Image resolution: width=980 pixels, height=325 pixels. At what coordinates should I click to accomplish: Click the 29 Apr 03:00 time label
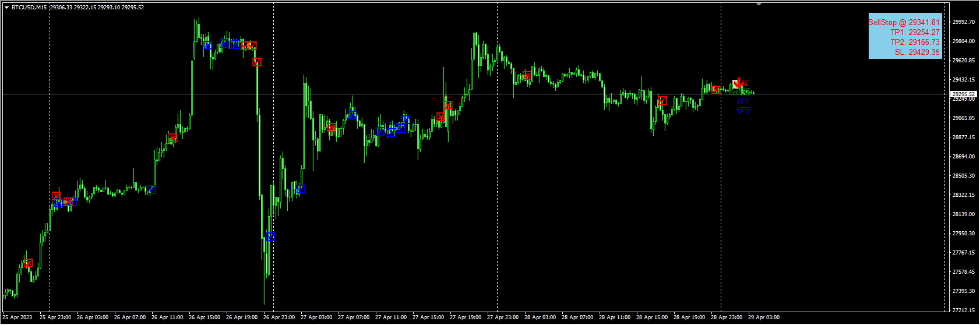point(764,317)
